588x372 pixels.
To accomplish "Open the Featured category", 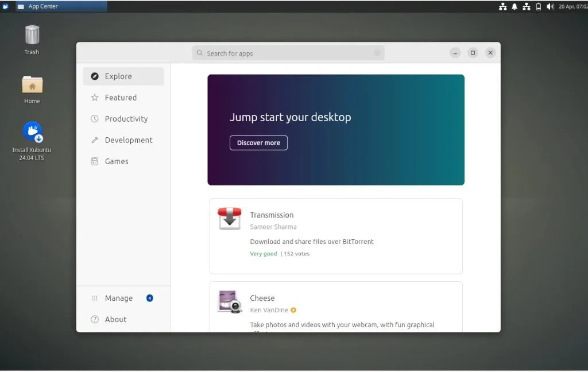I will point(123,98).
